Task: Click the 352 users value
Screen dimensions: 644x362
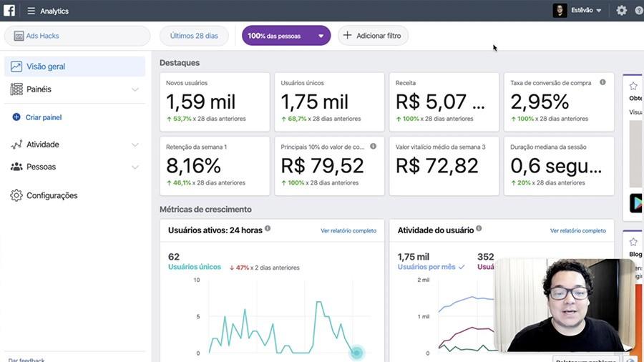Action: click(x=485, y=257)
